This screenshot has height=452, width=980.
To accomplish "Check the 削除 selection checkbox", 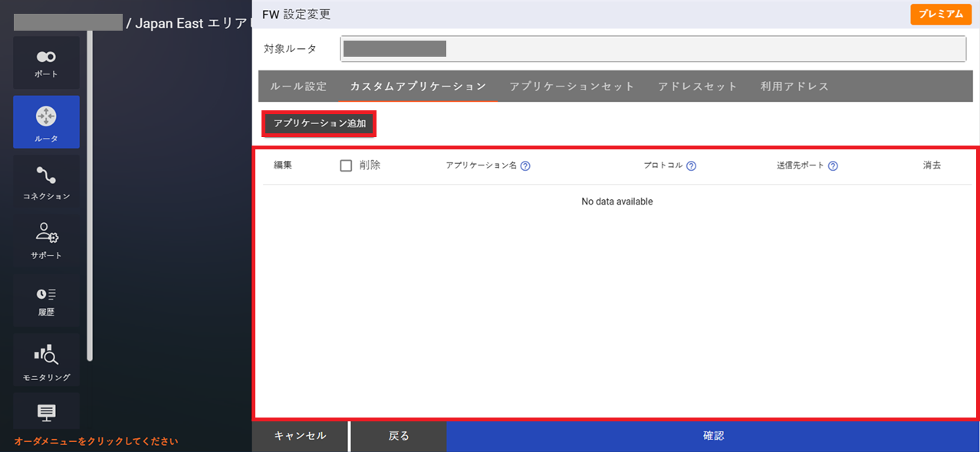I will pyautogui.click(x=345, y=165).
